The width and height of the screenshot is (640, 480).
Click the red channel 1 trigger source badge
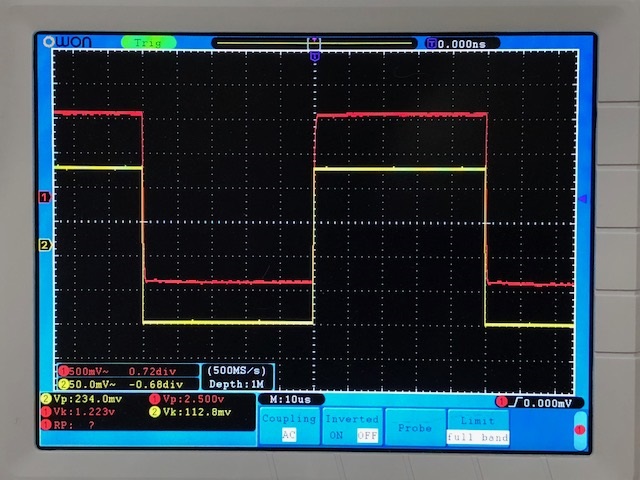coord(501,402)
